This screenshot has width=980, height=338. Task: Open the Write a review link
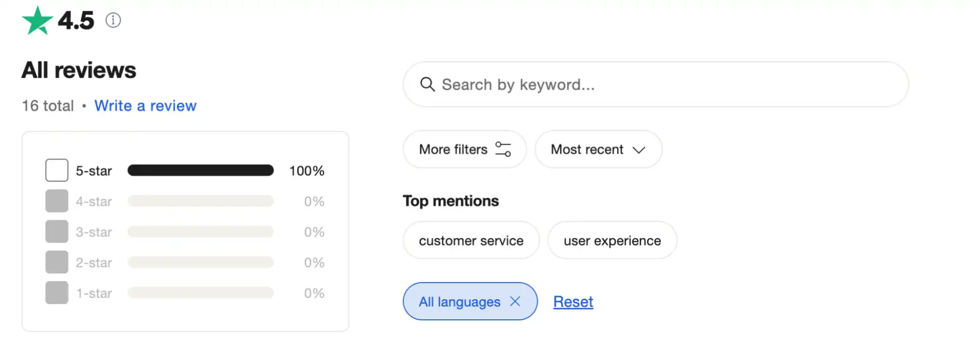coord(145,105)
